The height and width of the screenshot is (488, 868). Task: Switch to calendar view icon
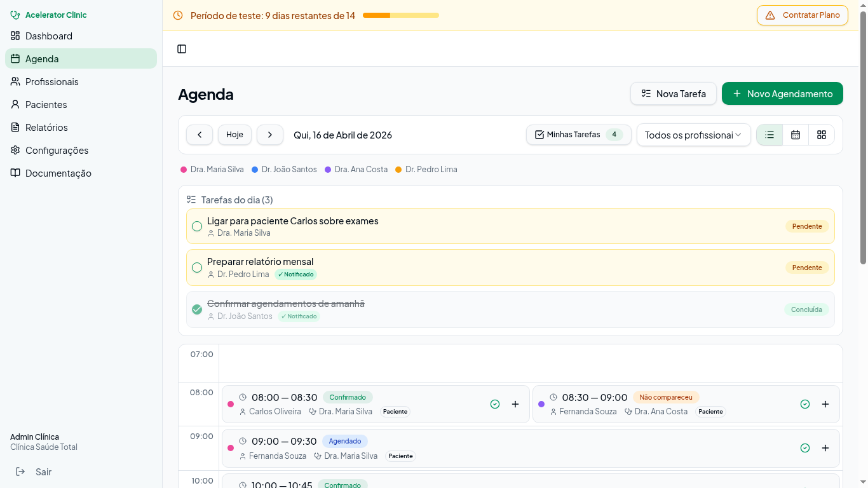pyautogui.click(x=796, y=135)
